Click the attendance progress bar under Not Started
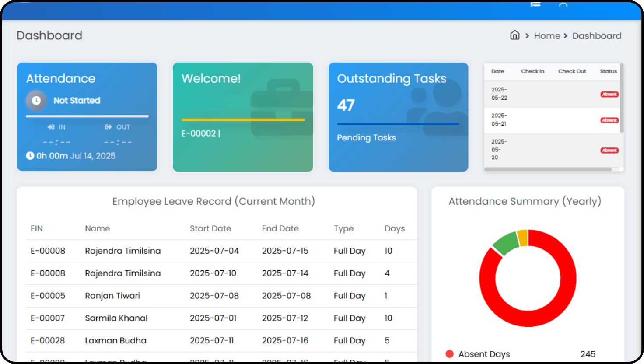 [x=87, y=116]
